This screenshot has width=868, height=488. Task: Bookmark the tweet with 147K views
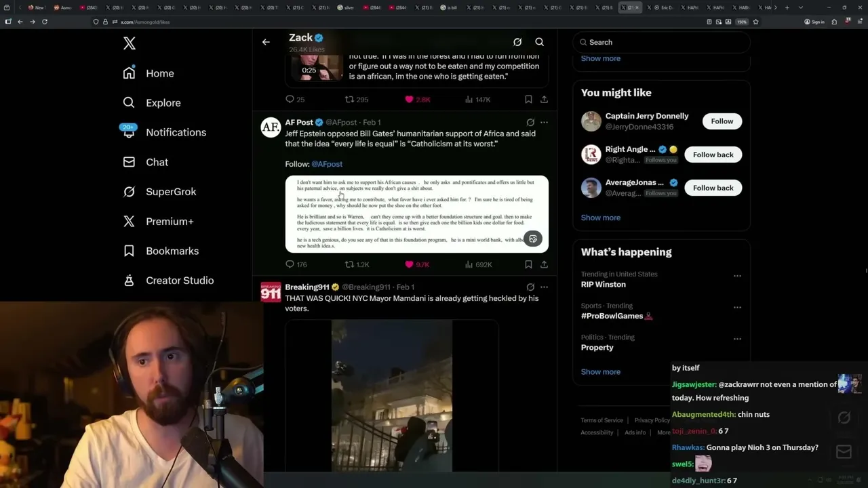(528, 100)
